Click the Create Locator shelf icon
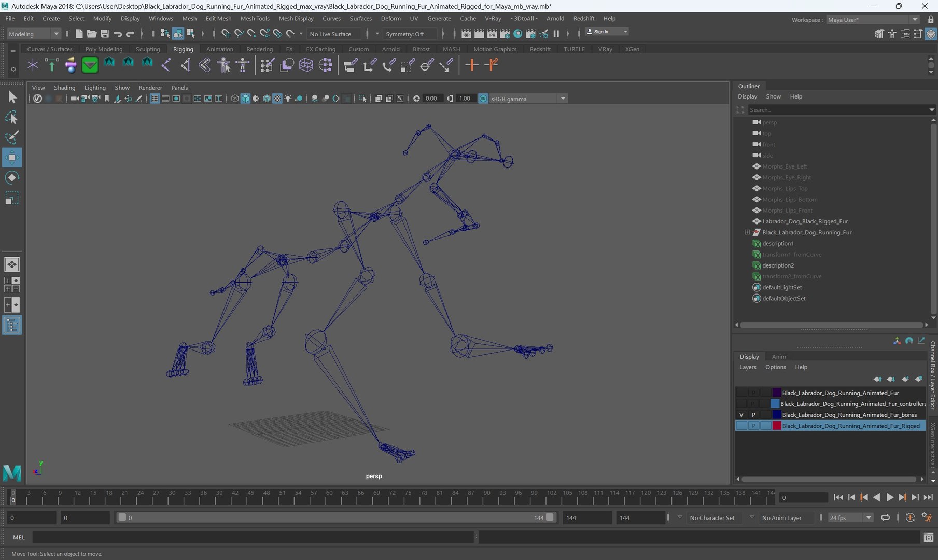938x560 pixels. click(x=33, y=65)
